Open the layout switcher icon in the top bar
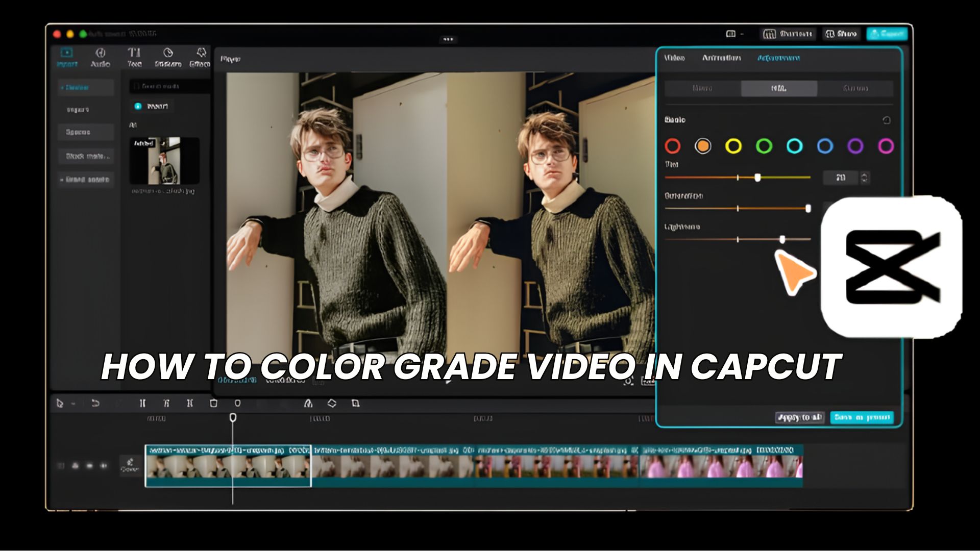 (x=731, y=34)
